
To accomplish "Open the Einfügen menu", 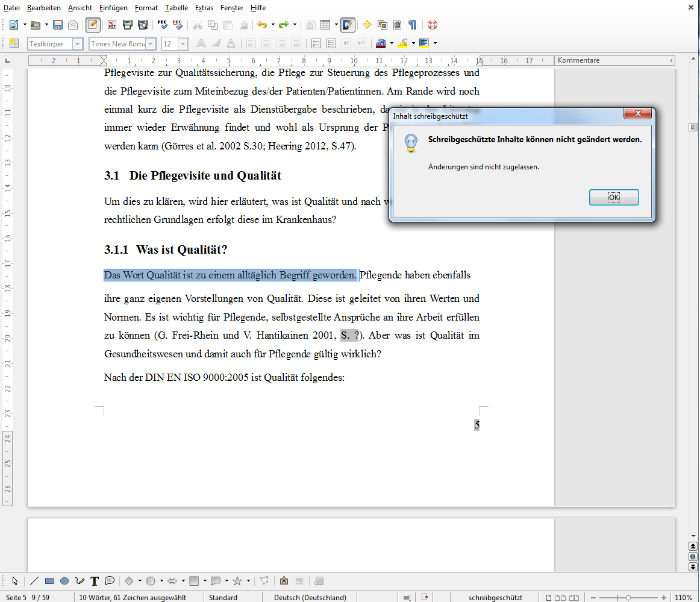I will coord(113,8).
